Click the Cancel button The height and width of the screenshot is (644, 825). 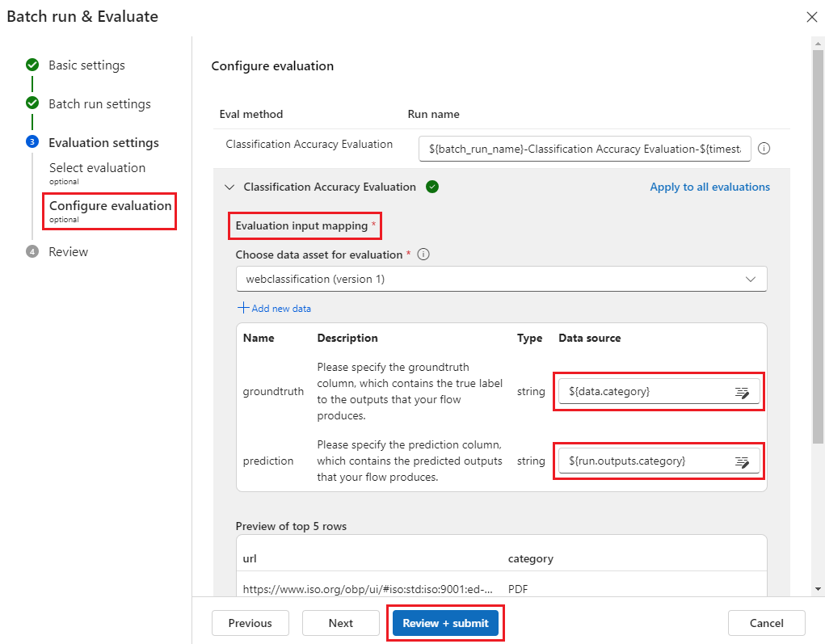point(766,623)
